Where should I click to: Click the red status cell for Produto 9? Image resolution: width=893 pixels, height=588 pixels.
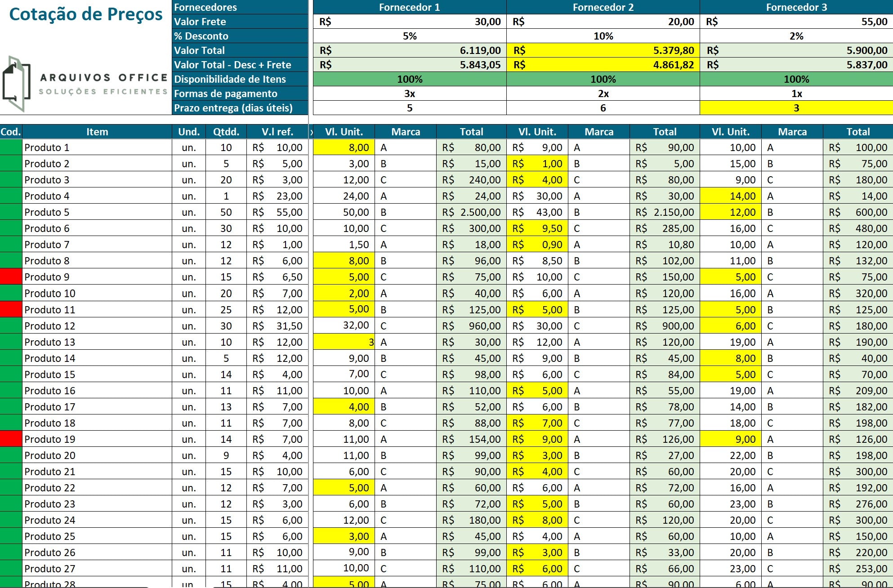11,277
